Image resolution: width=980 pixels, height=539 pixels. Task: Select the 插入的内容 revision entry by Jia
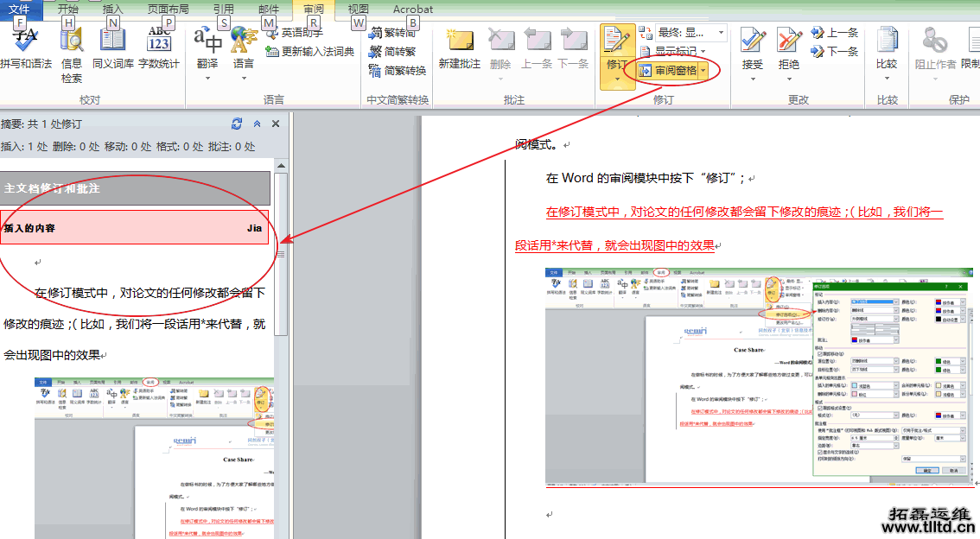pyautogui.click(x=134, y=228)
